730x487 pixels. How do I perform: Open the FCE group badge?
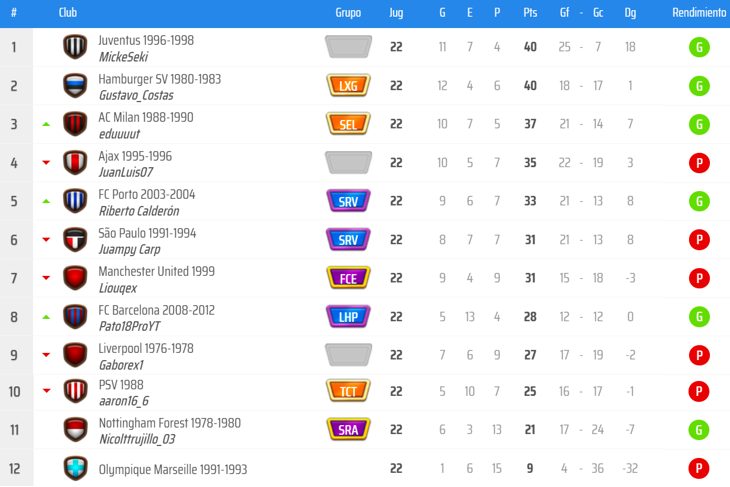tap(348, 278)
